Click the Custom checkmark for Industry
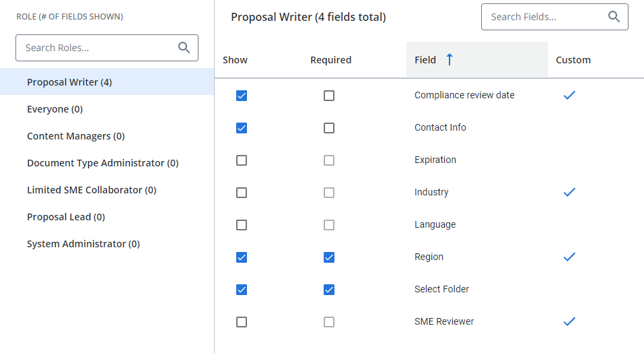The image size is (644, 353). 569,192
